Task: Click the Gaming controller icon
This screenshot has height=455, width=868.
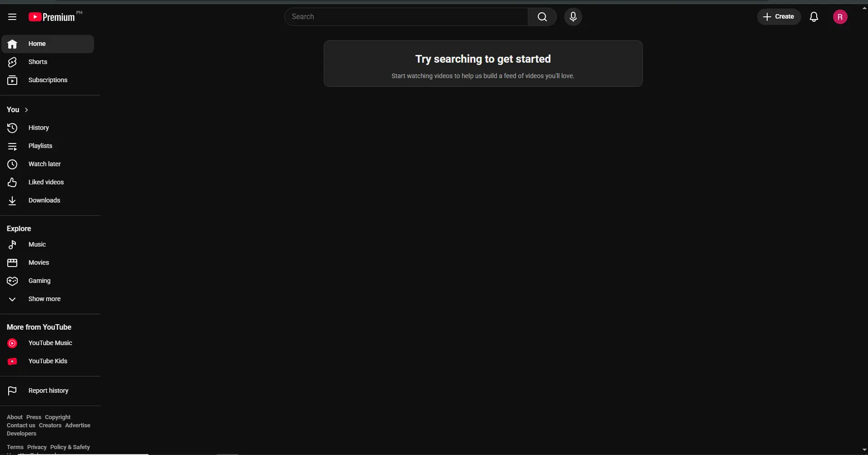Action: tap(12, 281)
